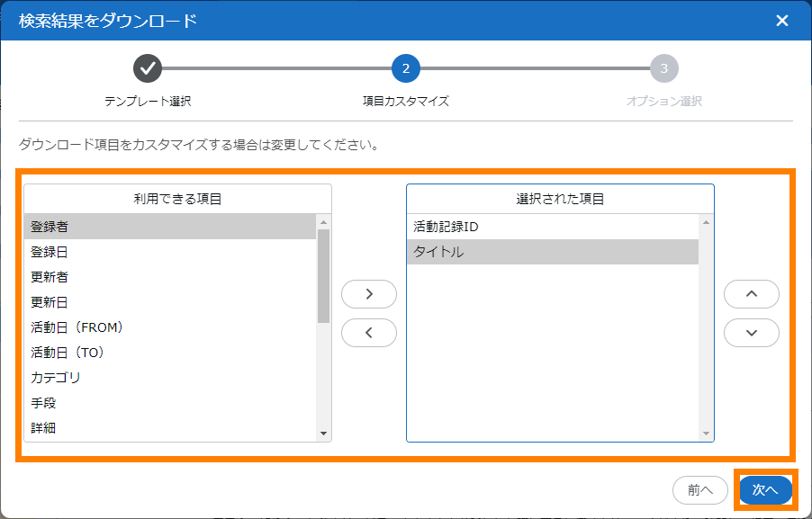Click the completed step 1 checkmark circle
This screenshot has width=812, height=519.
[148, 67]
